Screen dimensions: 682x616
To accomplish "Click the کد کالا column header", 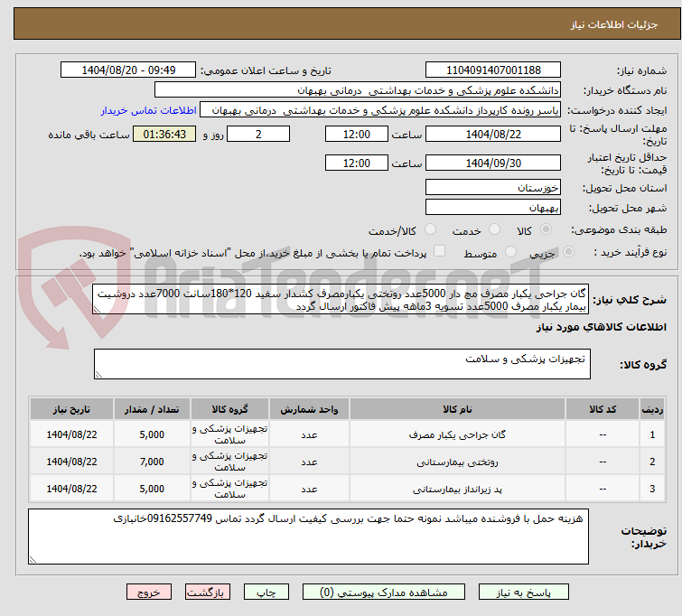I will point(603,409).
